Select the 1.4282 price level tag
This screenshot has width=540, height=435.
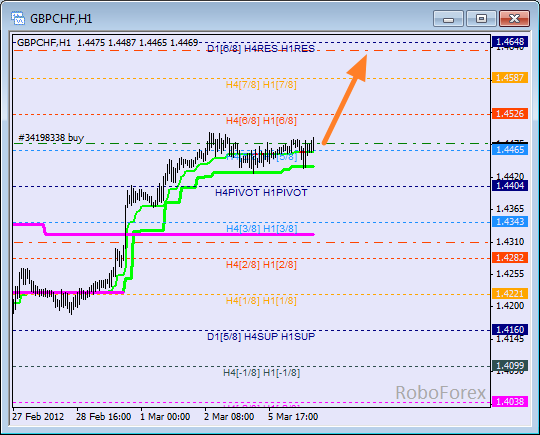[x=510, y=257]
